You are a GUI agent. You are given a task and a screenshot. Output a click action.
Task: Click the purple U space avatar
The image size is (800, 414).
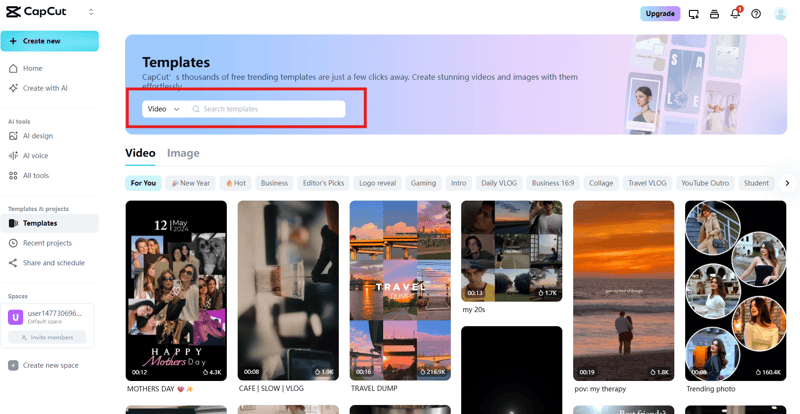[x=15, y=317]
